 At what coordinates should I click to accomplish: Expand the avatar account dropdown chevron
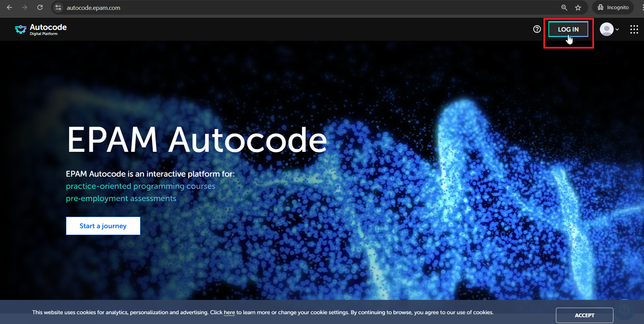point(617,29)
